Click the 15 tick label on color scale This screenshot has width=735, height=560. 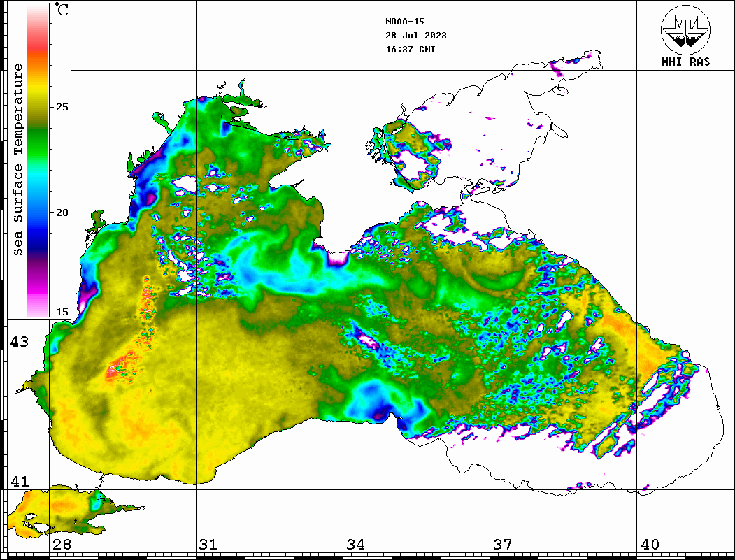click(62, 312)
